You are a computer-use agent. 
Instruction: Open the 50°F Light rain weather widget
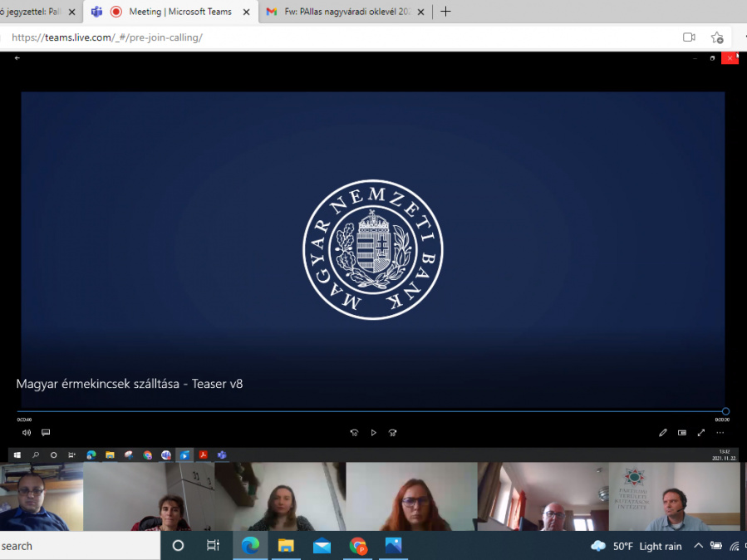(636, 546)
